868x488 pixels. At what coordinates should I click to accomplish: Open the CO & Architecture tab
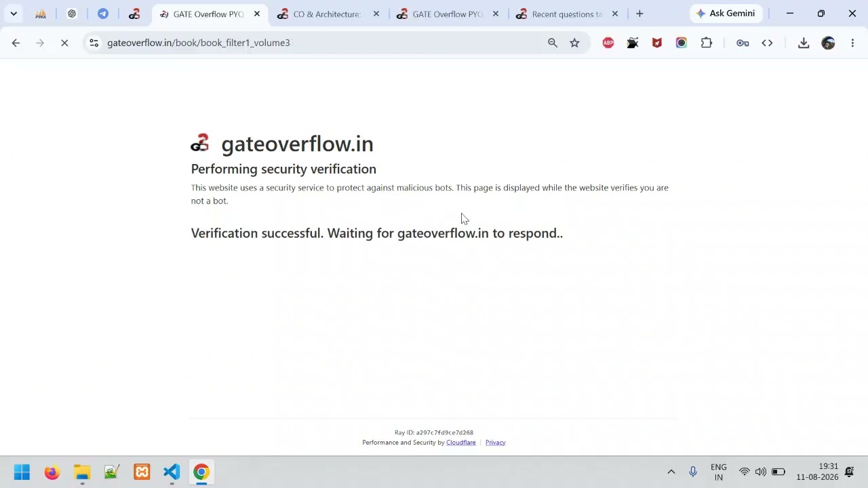(x=328, y=14)
